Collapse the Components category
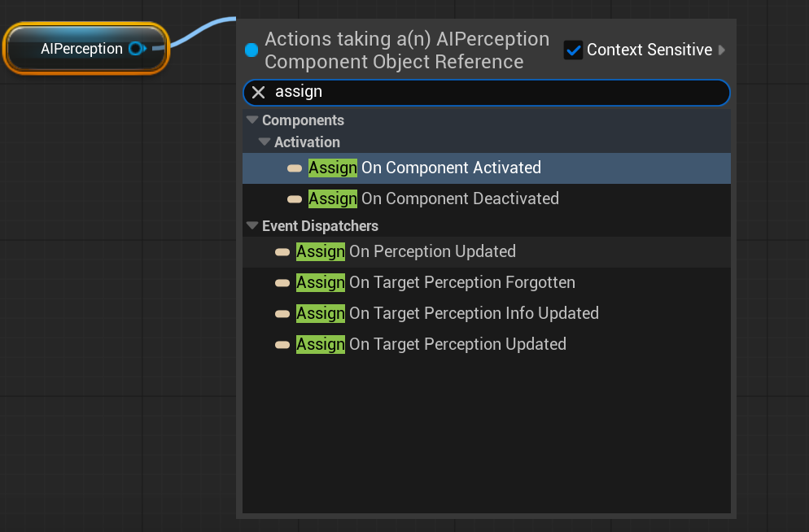Image resolution: width=809 pixels, height=532 pixels. pos(252,120)
